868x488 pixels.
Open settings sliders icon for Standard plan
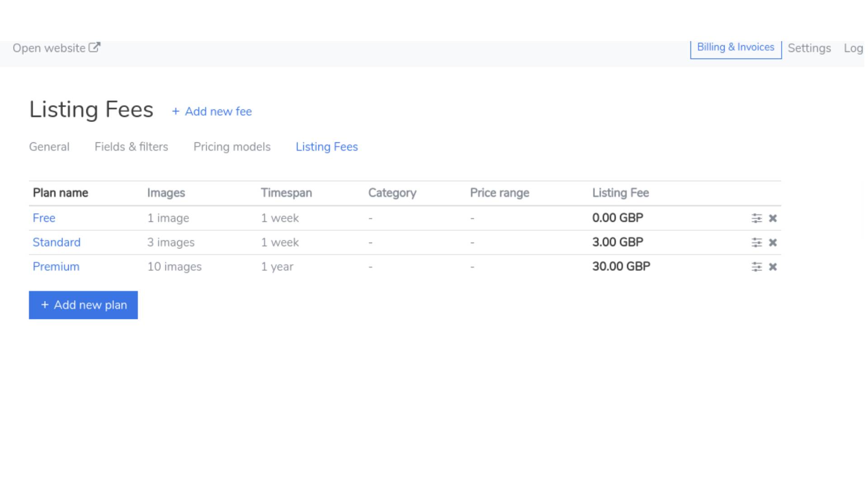pyautogui.click(x=756, y=243)
